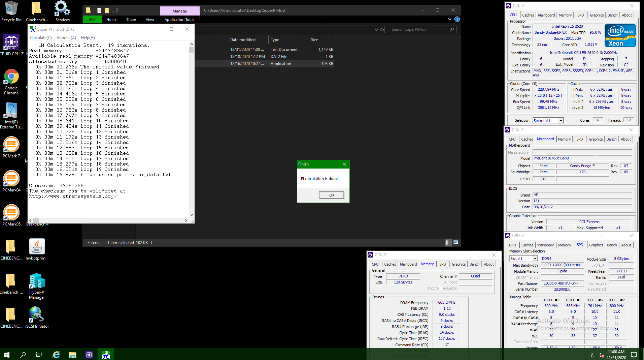Switch to Graphics tab in Memory CPU-Z window

pos(459,264)
